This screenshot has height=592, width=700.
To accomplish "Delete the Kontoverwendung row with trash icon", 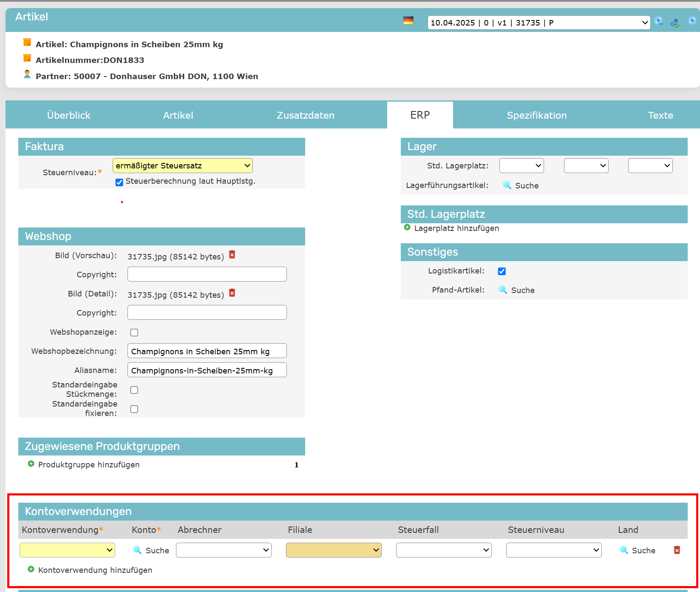I will 677,550.
